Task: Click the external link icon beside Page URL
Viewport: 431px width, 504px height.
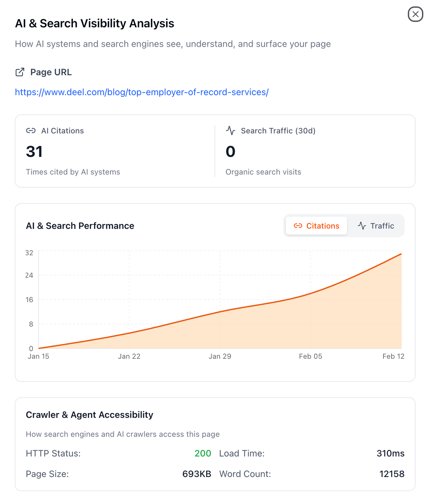Action: (20, 72)
